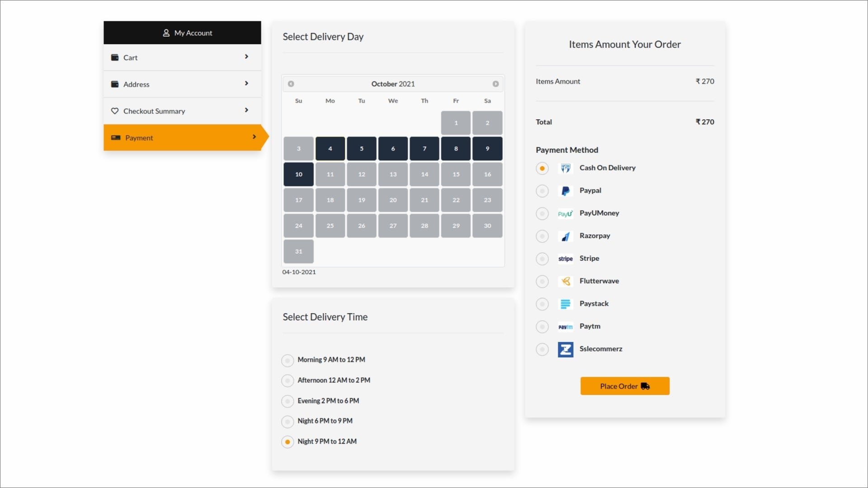Screen dimensions: 868x488
Task: Click the Stripe logo icon
Action: pyautogui.click(x=566, y=258)
